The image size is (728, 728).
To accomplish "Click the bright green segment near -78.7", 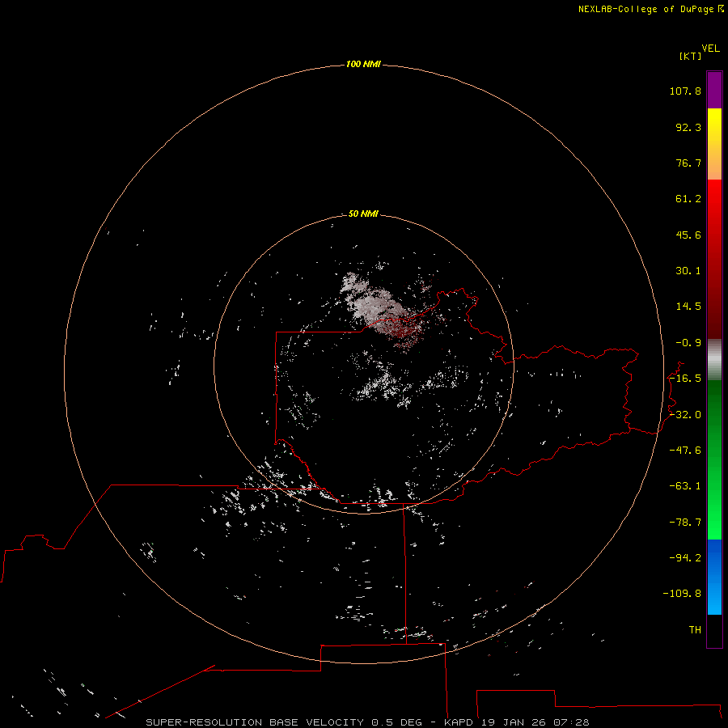I will tap(714, 523).
